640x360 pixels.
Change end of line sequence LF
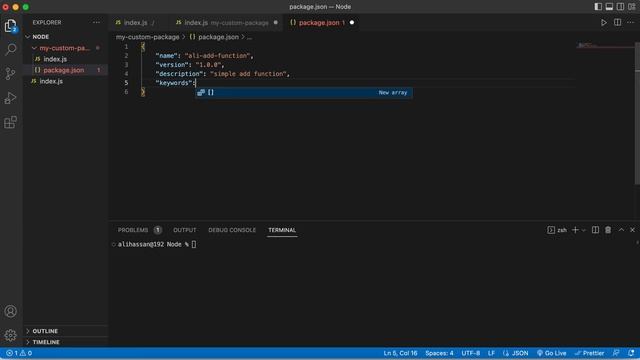(491, 353)
